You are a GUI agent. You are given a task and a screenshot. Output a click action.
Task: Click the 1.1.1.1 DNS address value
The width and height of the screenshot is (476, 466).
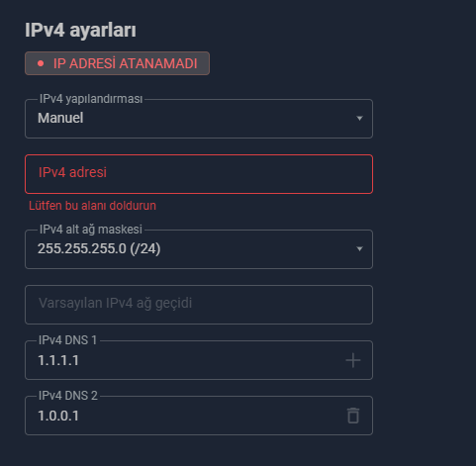58,360
